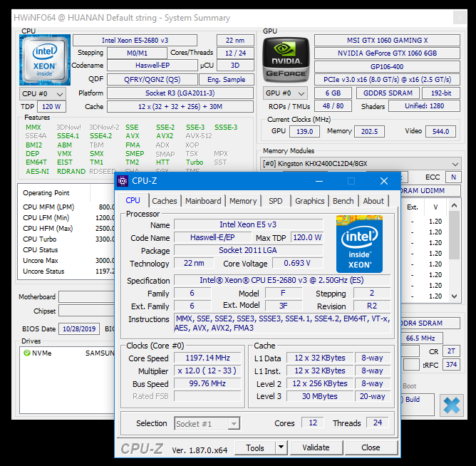Click the Unified: 1280 shaders field
Viewport: 476px width, 466px height.
425,106
